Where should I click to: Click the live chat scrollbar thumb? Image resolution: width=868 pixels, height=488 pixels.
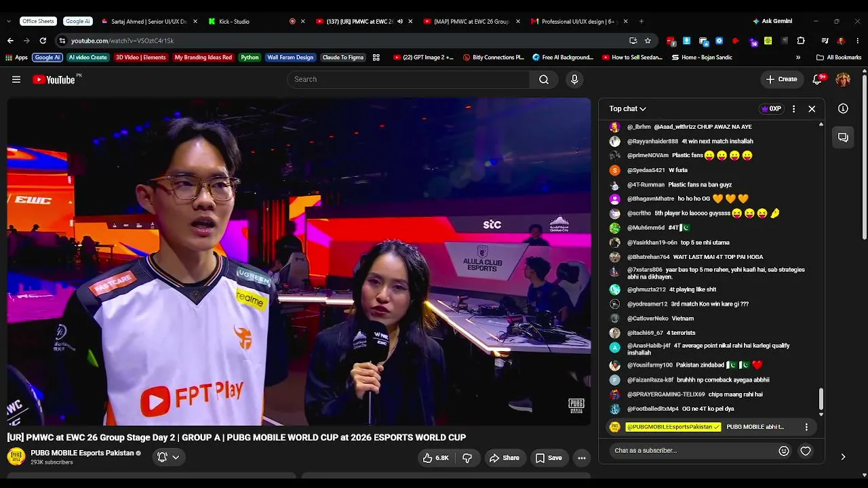click(x=821, y=399)
